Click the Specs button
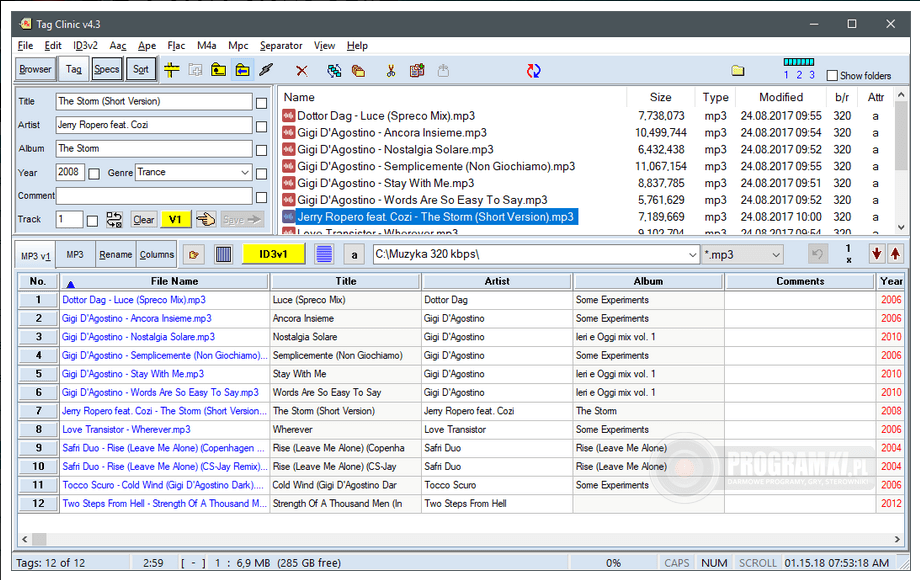The height and width of the screenshot is (580, 920). coord(107,69)
